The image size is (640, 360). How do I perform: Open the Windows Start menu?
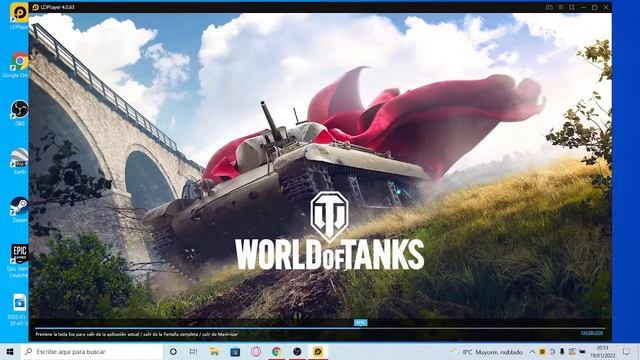pos(10,351)
